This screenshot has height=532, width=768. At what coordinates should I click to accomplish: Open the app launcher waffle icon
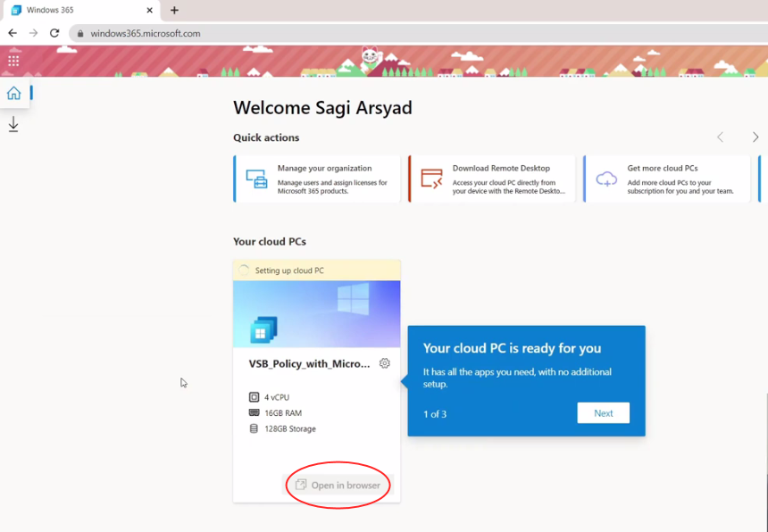(13, 61)
